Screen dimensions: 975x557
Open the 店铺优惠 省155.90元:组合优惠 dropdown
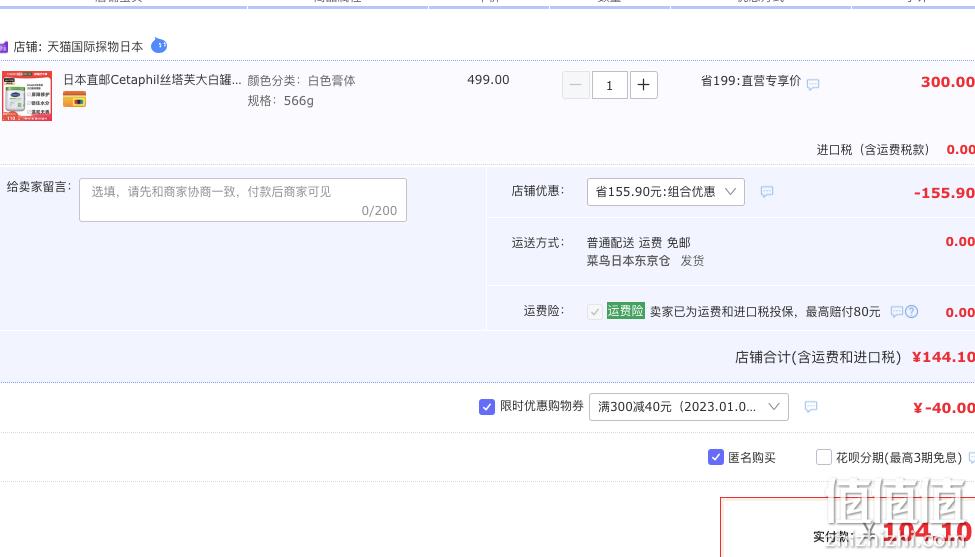click(665, 191)
